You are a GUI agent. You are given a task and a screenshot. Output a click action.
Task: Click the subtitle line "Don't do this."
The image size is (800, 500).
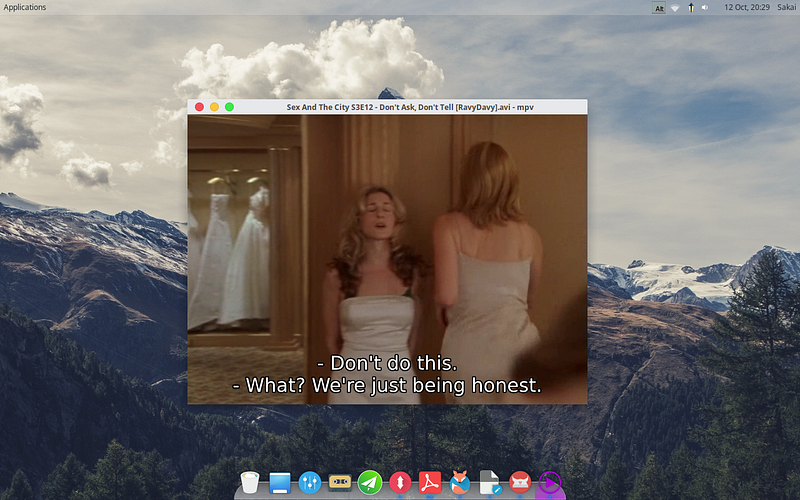(387, 363)
